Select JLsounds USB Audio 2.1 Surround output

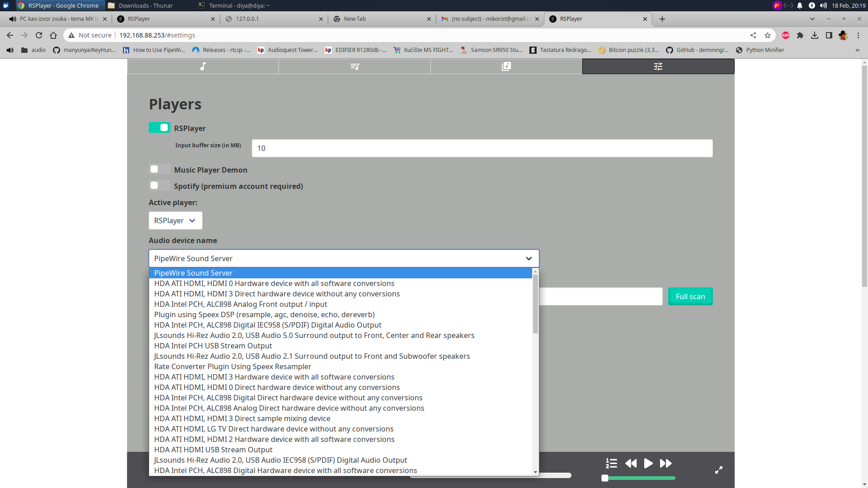340,356
